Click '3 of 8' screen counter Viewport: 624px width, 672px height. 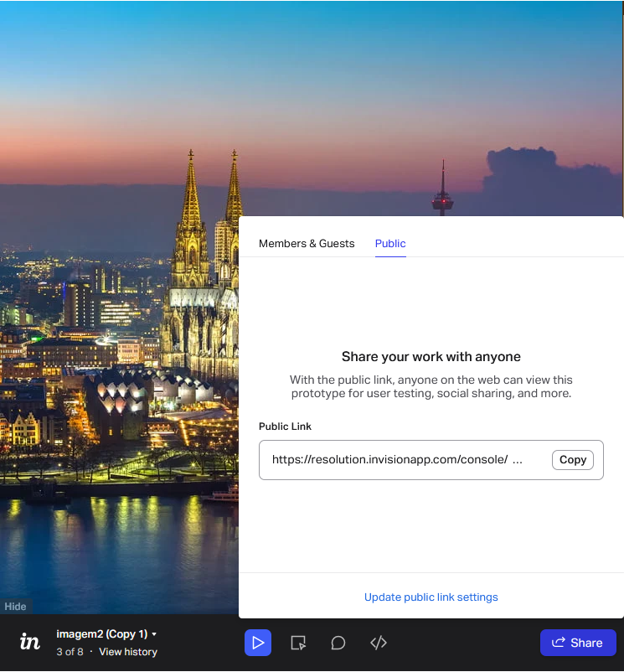tap(70, 652)
